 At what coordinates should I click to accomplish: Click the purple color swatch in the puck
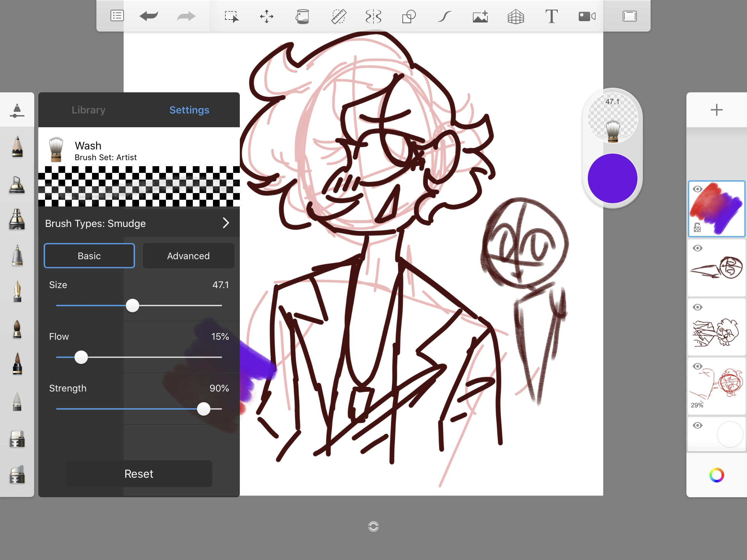(612, 178)
